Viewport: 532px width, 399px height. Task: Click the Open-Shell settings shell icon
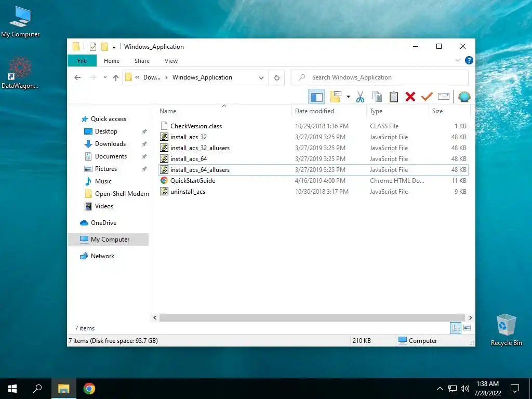pyautogui.click(x=464, y=97)
